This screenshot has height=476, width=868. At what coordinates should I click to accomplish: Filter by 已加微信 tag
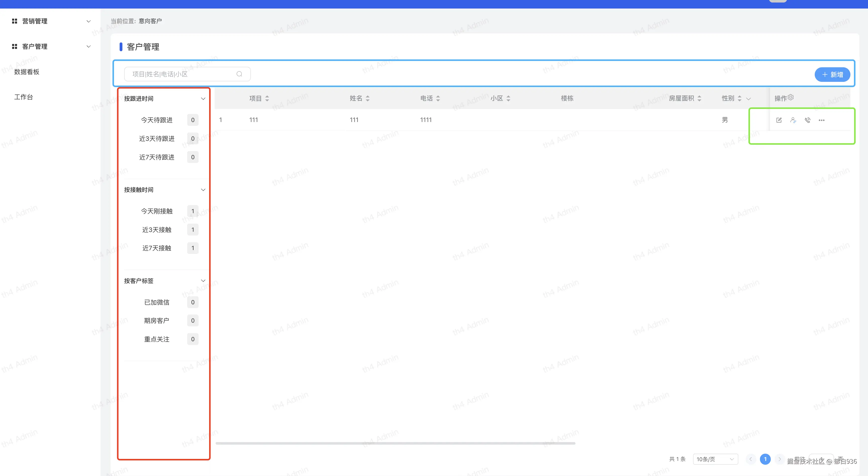[x=157, y=302]
